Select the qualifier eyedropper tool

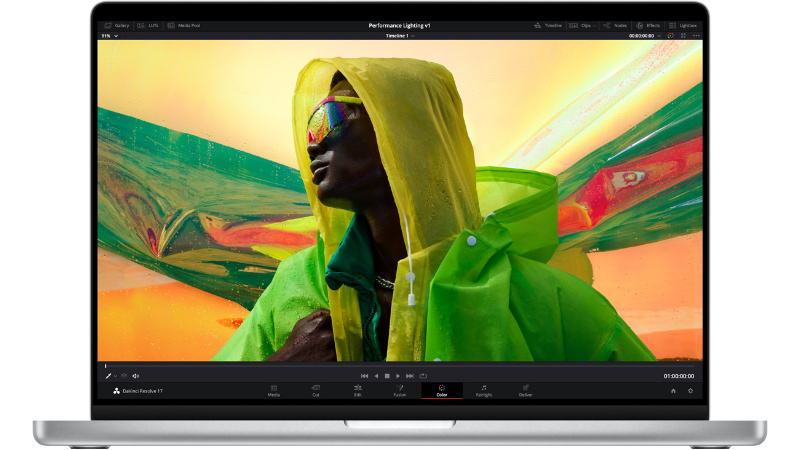tap(108, 376)
